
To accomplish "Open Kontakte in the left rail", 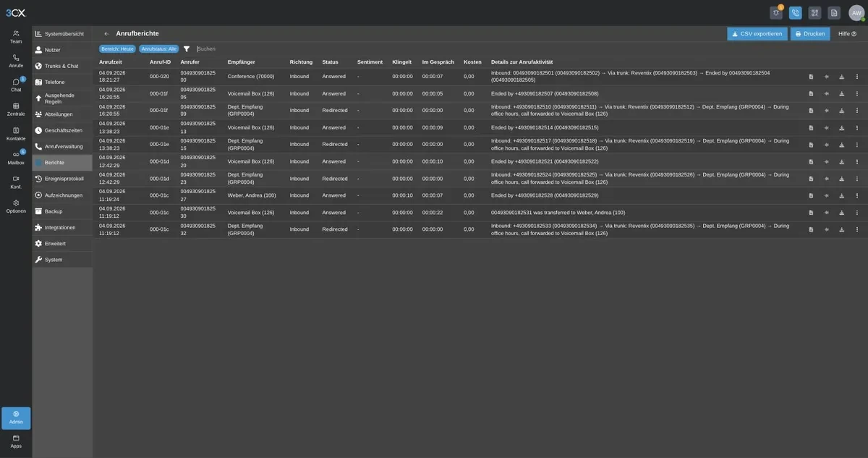I will point(16,134).
